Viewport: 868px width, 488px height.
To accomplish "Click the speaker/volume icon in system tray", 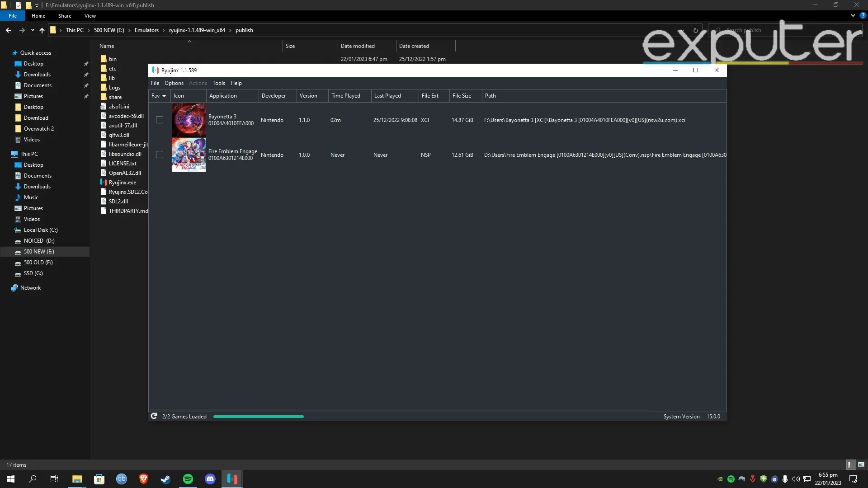I will 796,479.
